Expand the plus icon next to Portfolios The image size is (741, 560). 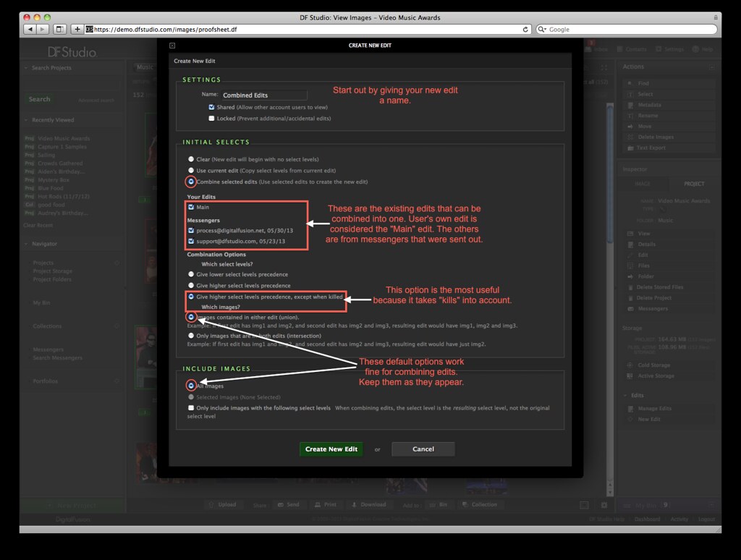coord(117,381)
